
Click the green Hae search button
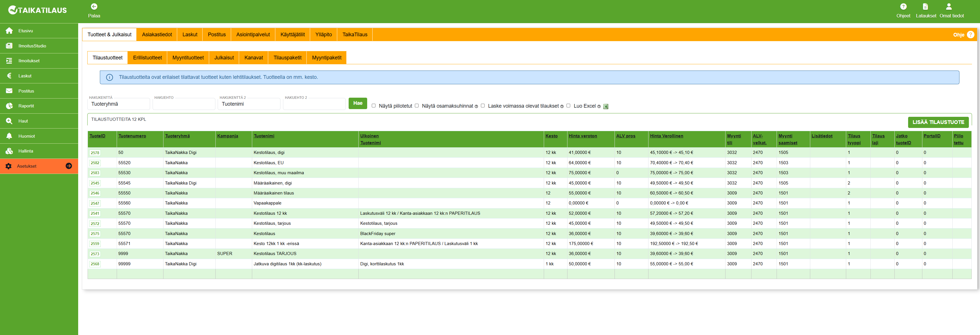357,103
